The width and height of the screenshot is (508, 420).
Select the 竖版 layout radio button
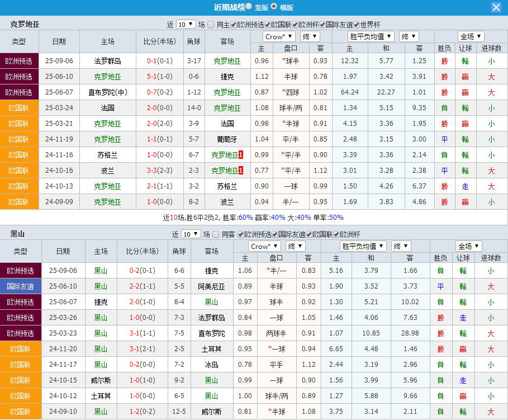pyautogui.click(x=250, y=6)
